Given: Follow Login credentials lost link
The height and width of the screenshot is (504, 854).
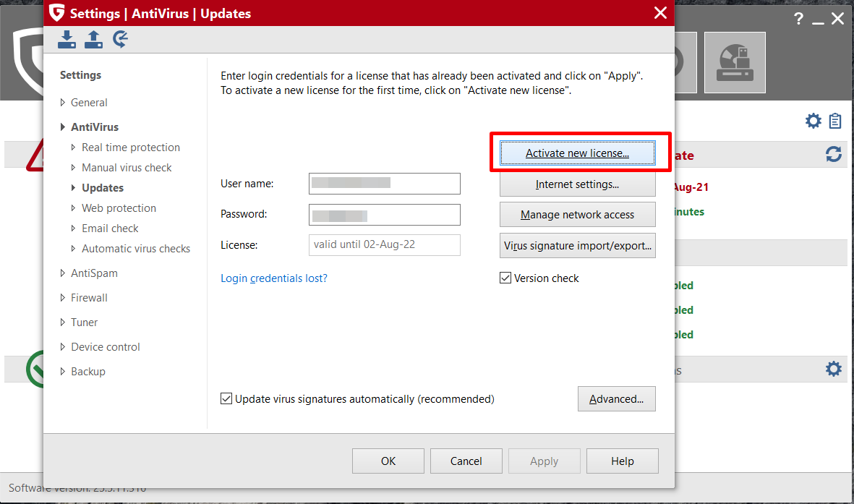Looking at the screenshot, I should [x=274, y=278].
